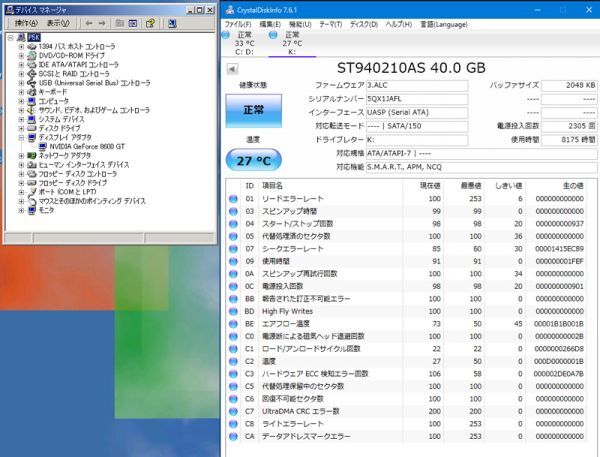Click the ロード/アンロードサイクル回数 attribute name
The height and width of the screenshot is (457, 600).
(311, 349)
